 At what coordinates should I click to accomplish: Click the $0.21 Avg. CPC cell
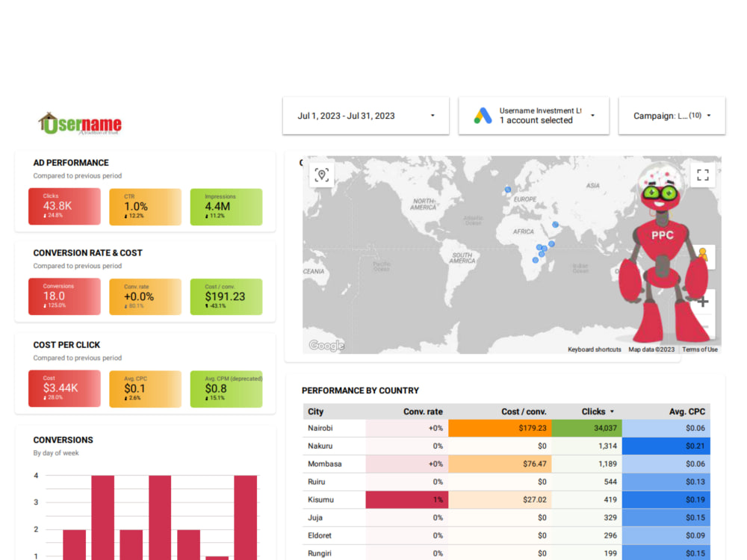coord(666,447)
